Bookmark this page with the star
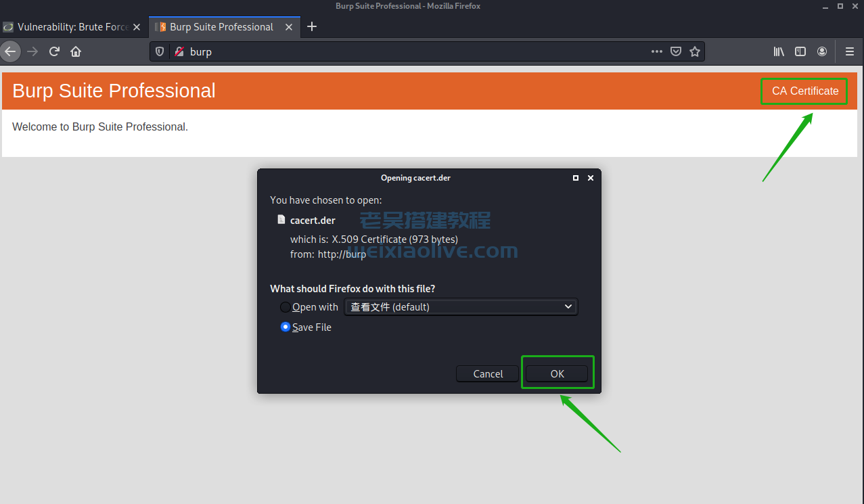The image size is (864, 504). tap(694, 51)
